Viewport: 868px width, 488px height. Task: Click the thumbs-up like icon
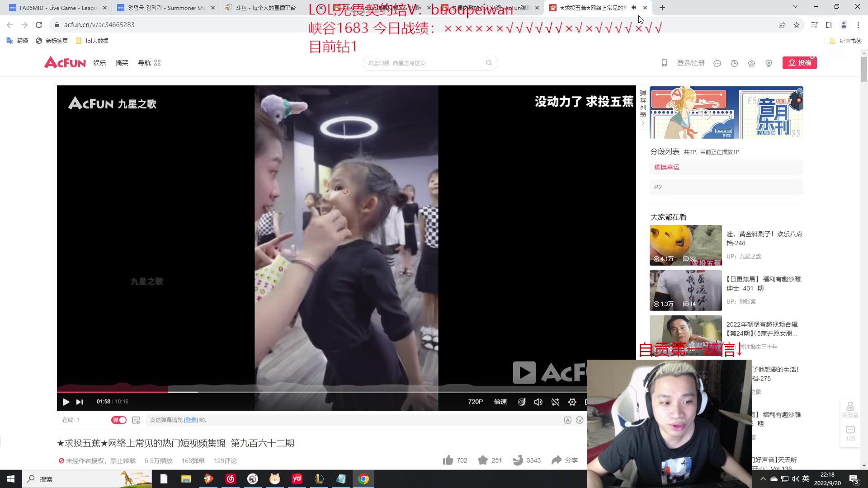coord(448,460)
